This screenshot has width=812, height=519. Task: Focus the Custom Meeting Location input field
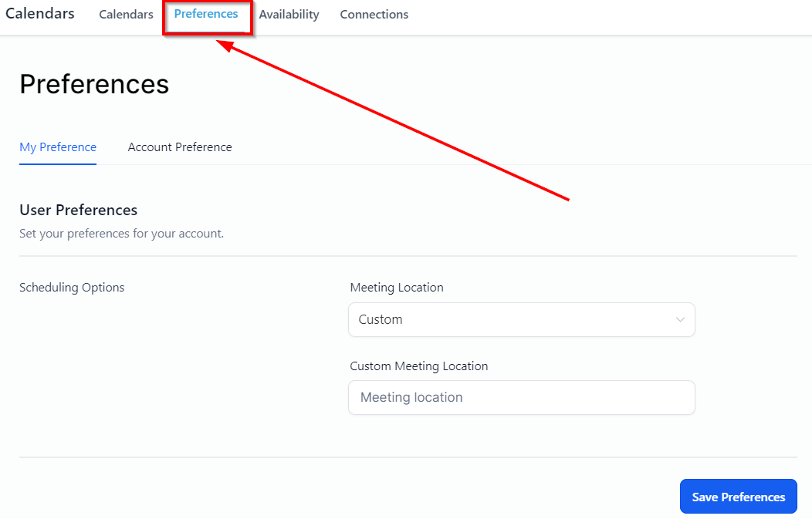pyautogui.click(x=521, y=397)
